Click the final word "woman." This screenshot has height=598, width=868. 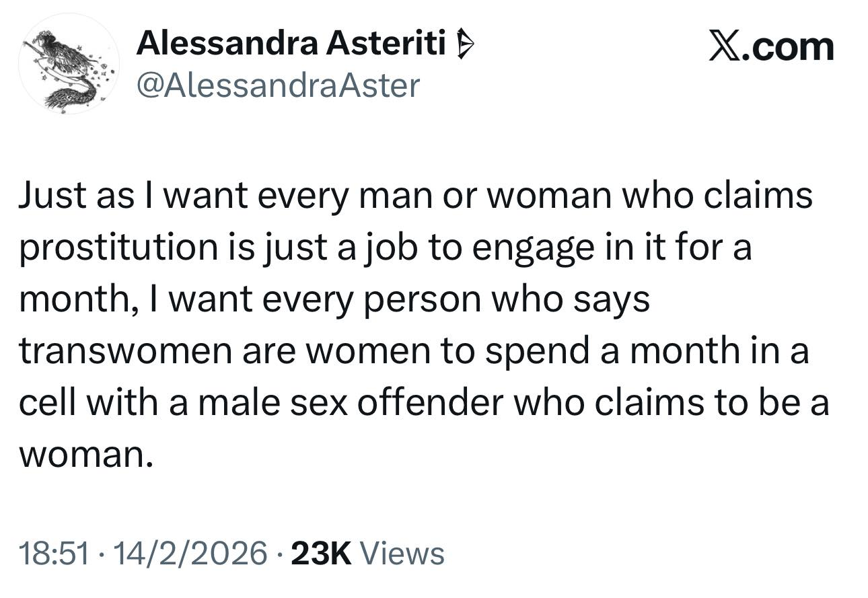[81, 455]
